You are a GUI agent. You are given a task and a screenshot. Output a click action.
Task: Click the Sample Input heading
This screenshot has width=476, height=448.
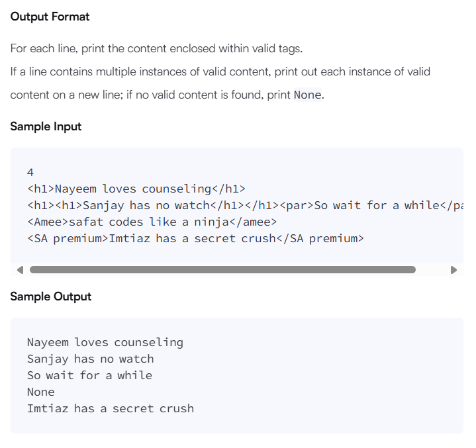click(46, 126)
